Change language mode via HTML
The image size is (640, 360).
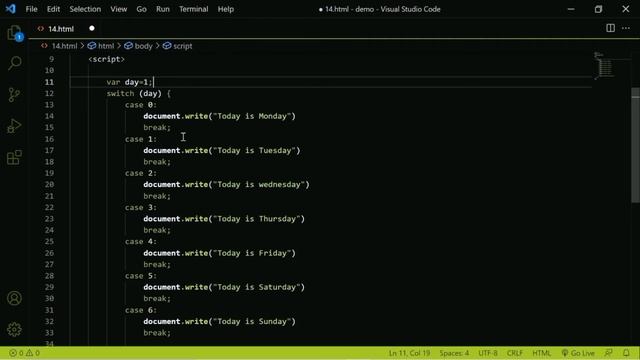click(542, 353)
